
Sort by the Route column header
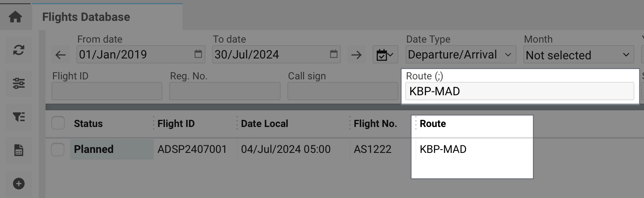click(x=433, y=124)
